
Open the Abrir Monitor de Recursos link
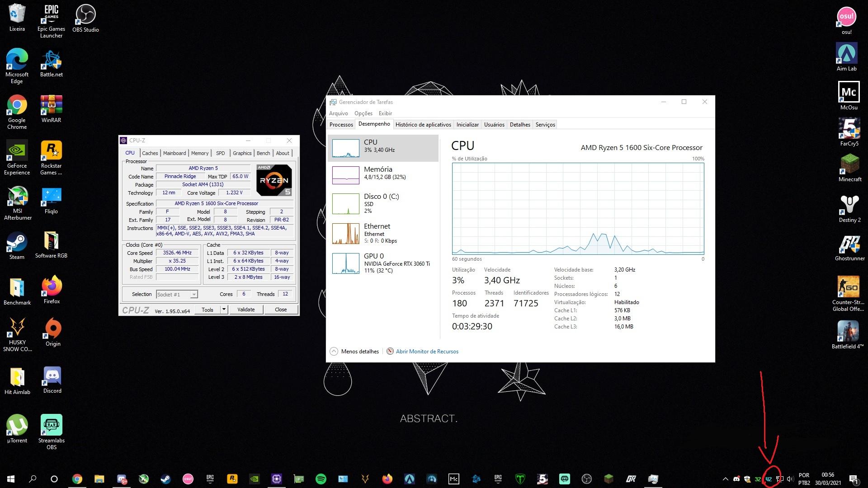pyautogui.click(x=427, y=351)
